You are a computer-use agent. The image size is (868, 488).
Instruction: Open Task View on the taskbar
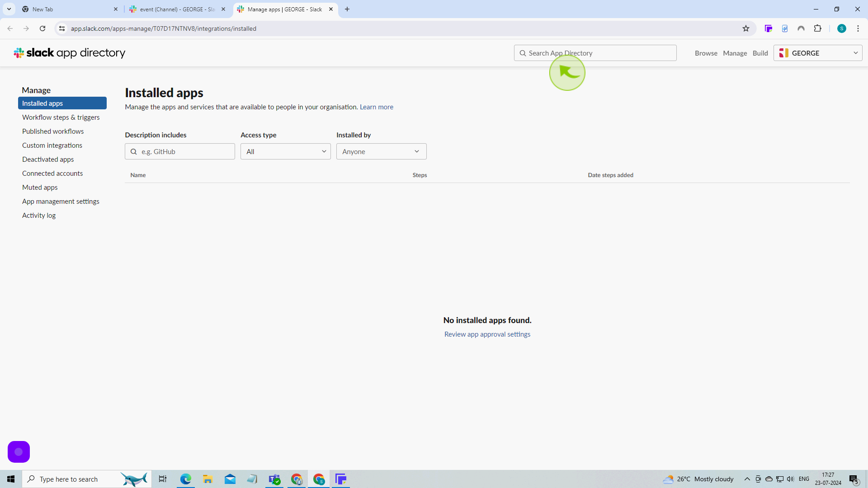163,479
